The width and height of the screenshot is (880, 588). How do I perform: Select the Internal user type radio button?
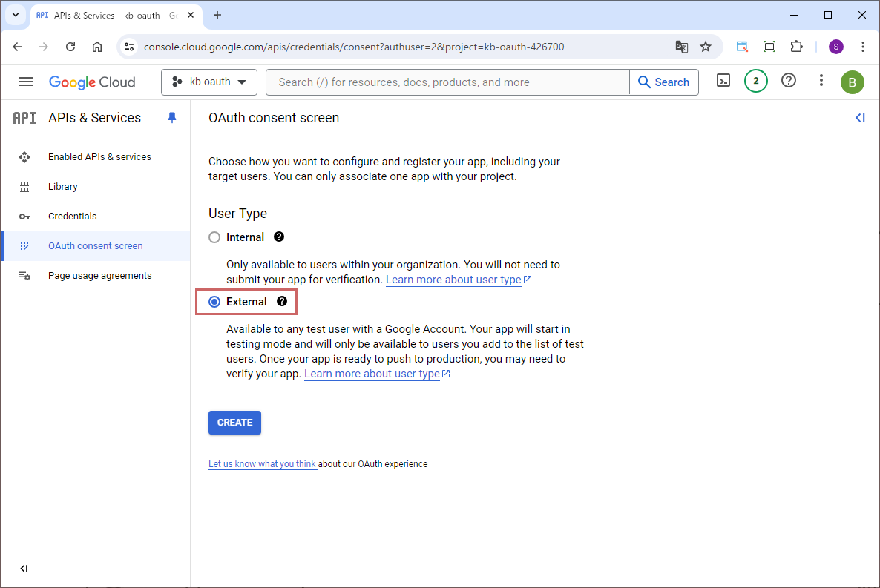[x=214, y=237]
